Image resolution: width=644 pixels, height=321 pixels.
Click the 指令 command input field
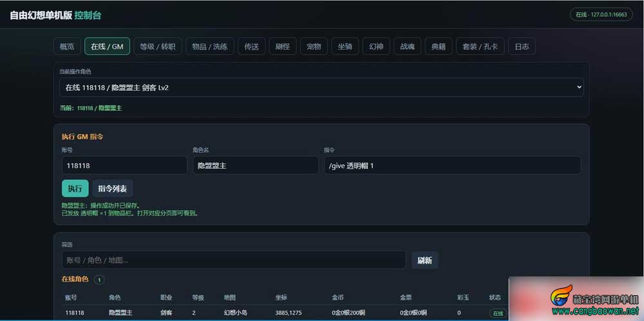click(x=453, y=165)
